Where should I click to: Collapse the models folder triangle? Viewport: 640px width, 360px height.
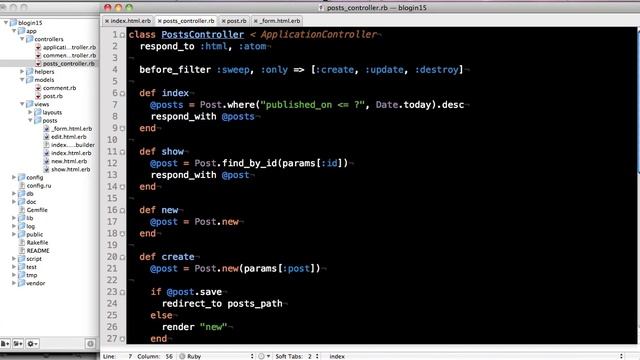pos(22,80)
